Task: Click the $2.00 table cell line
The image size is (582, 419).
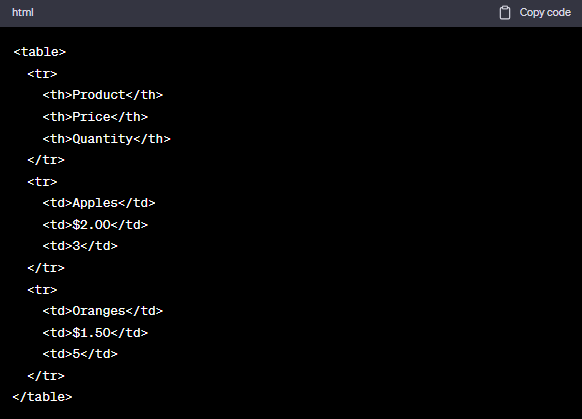Action: [95, 225]
